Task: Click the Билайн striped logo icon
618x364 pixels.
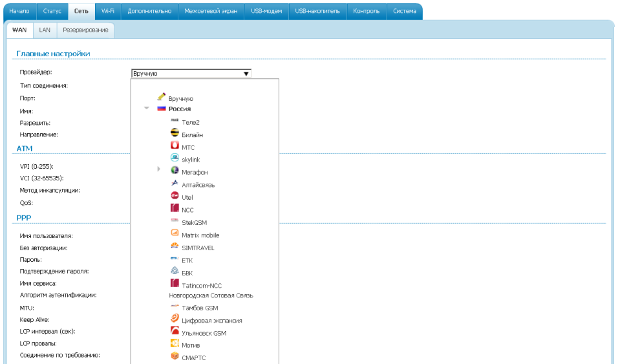Action: (x=175, y=133)
